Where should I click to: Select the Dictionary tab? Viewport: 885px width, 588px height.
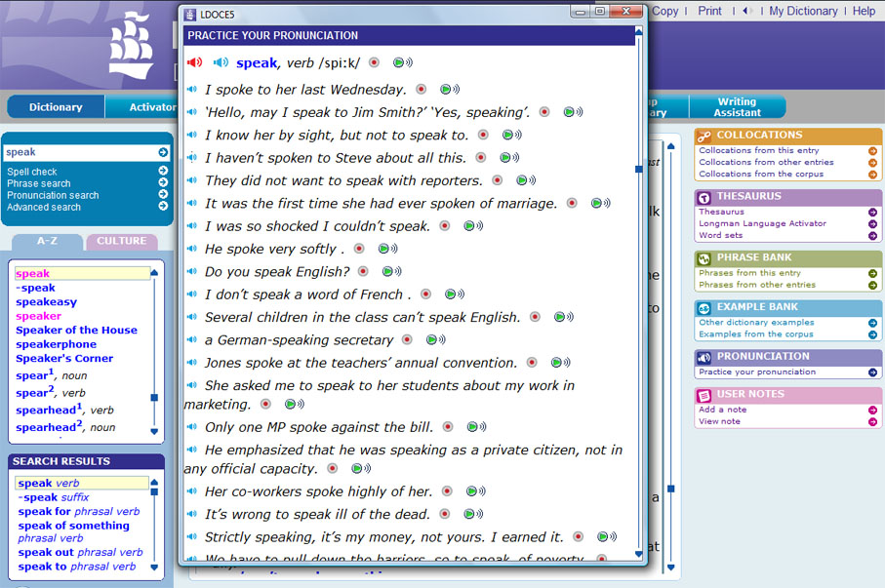tap(56, 107)
